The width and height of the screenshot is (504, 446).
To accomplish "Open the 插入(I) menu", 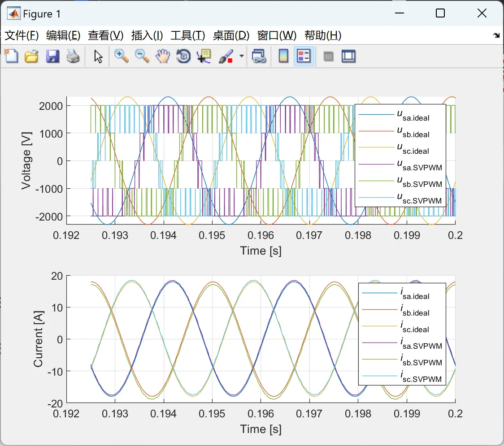I will pyautogui.click(x=147, y=35).
